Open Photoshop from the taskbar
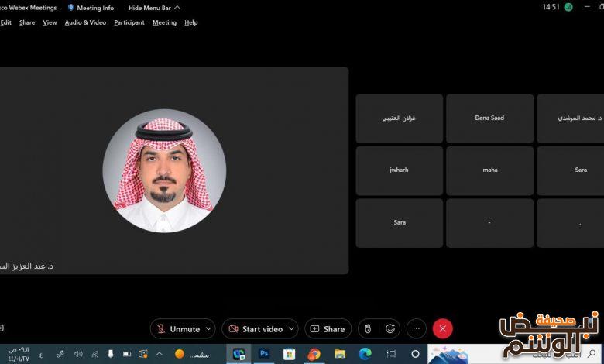Viewport: 604px width, 364px height. (264, 354)
